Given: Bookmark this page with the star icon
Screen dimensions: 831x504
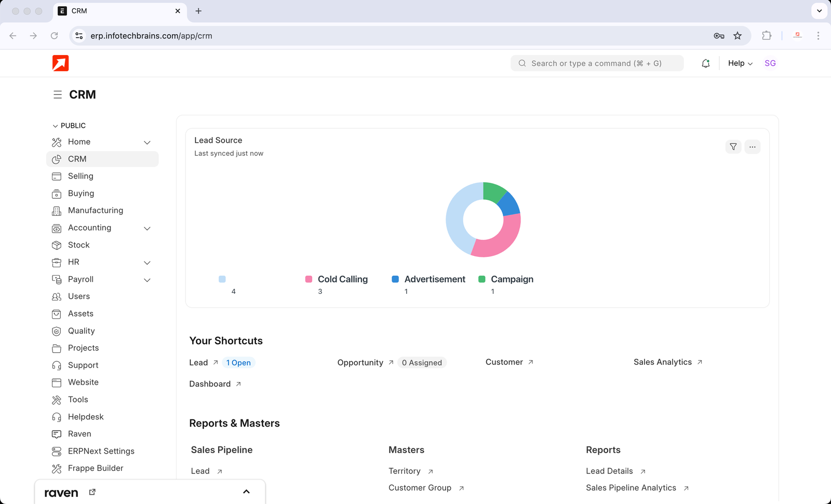Looking at the screenshot, I should pyautogui.click(x=738, y=36).
